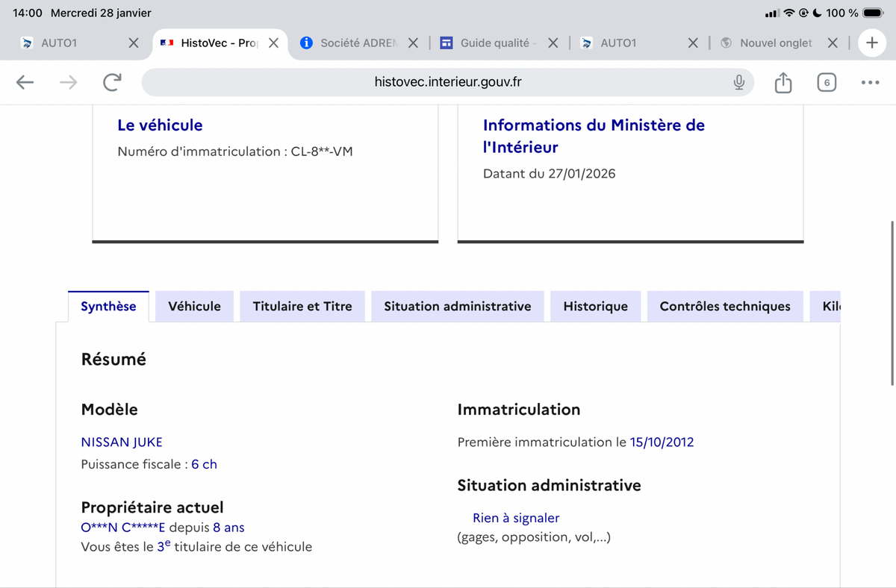
Task: Tap the reload page icon
Action: click(x=112, y=82)
